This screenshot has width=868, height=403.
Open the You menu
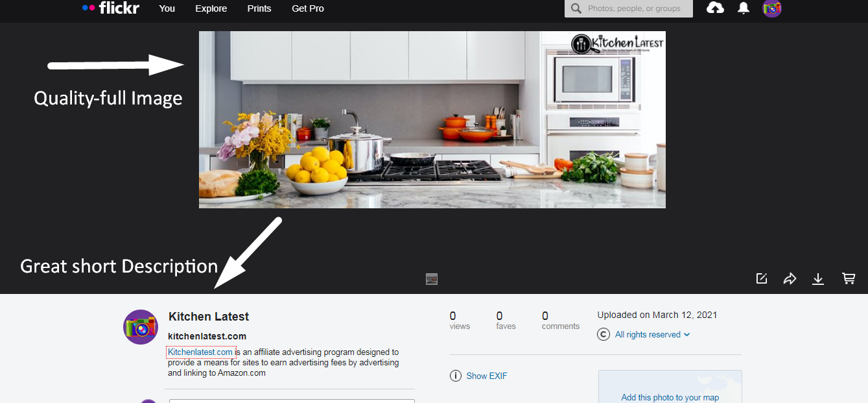[x=167, y=8]
